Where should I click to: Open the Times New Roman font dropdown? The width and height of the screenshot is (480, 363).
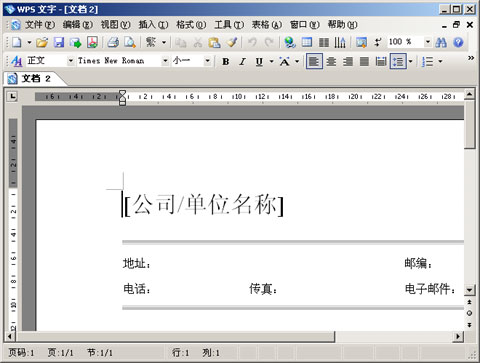[x=165, y=61]
